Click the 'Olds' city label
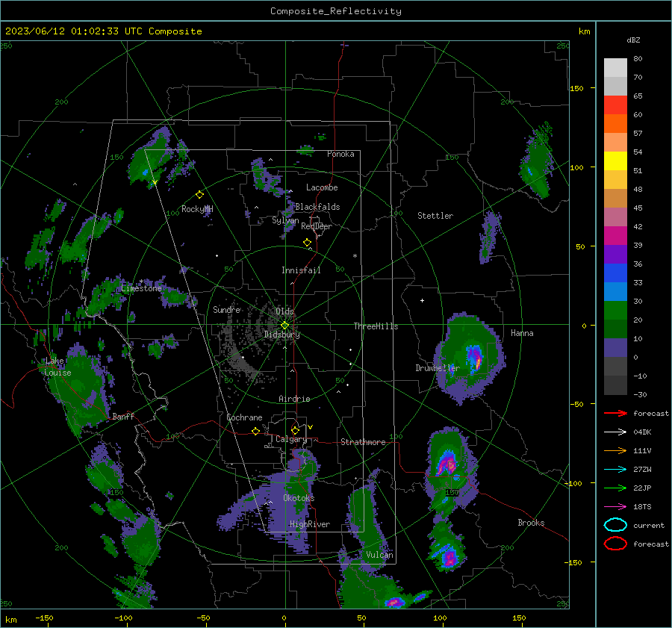This screenshot has width=672, height=628. point(284,311)
